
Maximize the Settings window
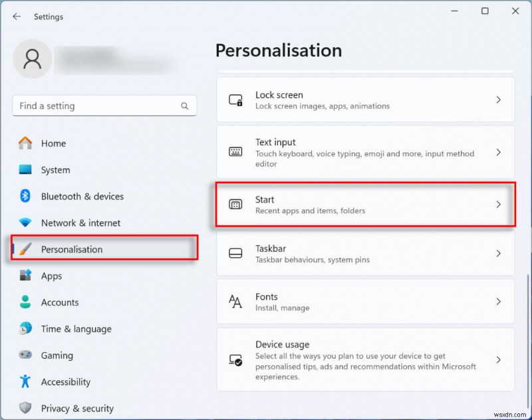point(485,11)
